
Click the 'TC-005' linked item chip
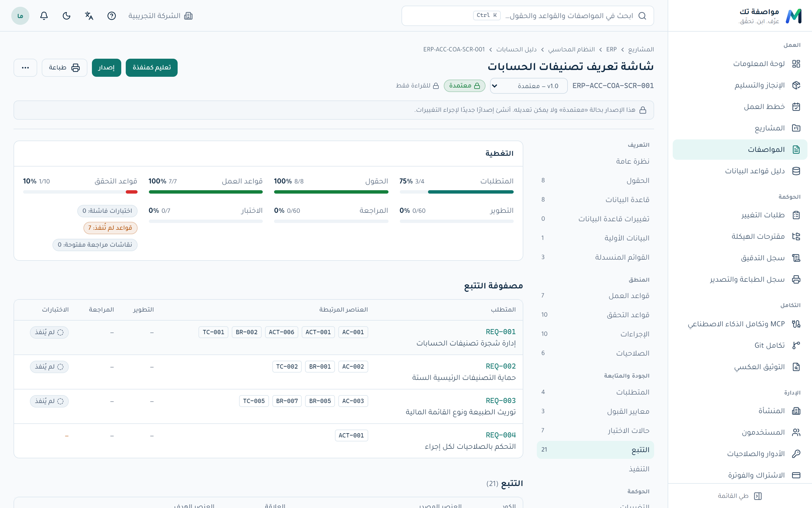pyautogui.click(x=254, y=401)
